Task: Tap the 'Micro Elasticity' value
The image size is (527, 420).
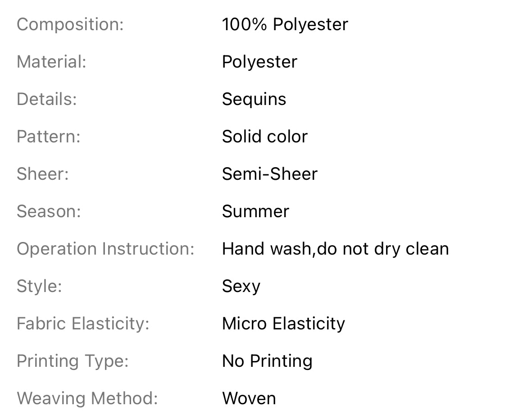Action: 283,324
